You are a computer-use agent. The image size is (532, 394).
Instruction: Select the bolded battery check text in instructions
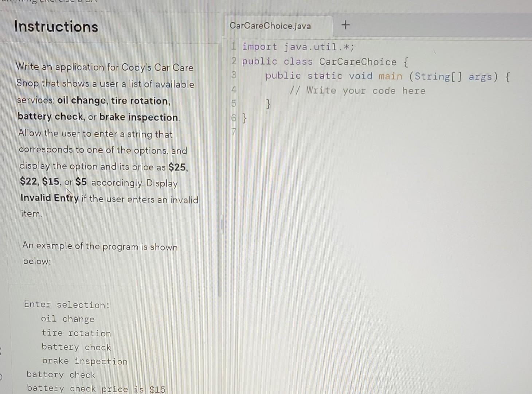pyautogui.click(x=50, y=116)
